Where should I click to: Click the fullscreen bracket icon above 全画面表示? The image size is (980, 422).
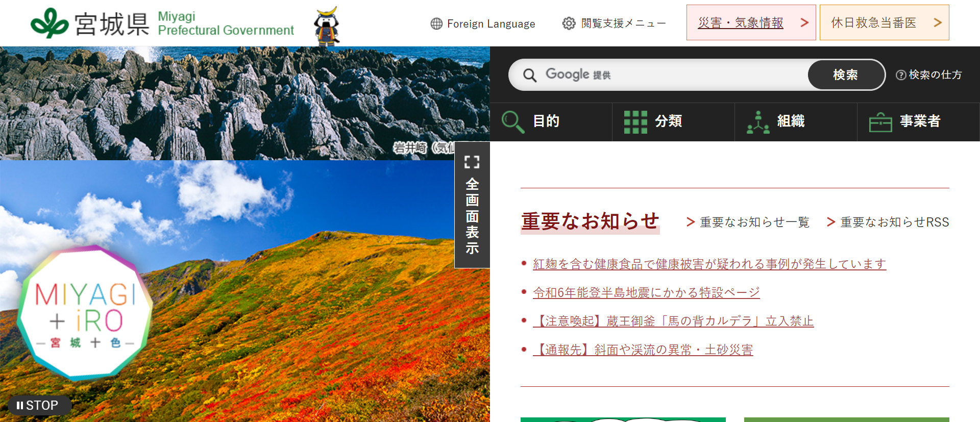tap(472, 162)
